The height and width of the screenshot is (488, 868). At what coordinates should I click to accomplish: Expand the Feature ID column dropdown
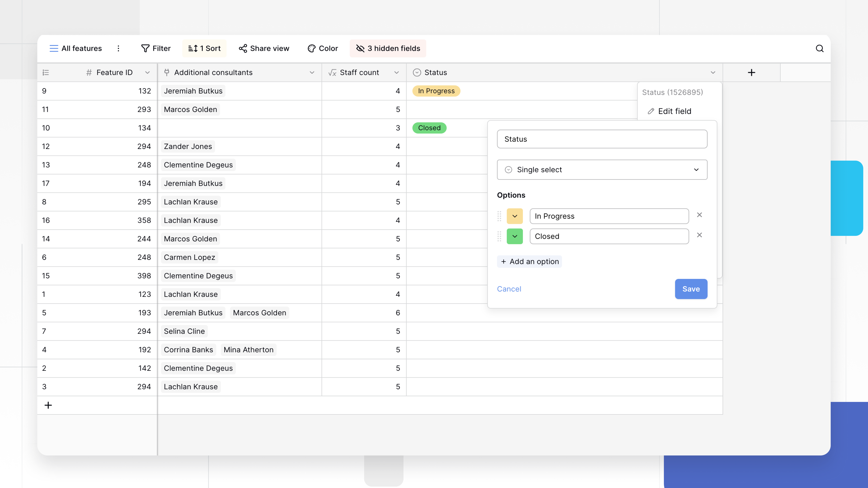pos(147,72)
